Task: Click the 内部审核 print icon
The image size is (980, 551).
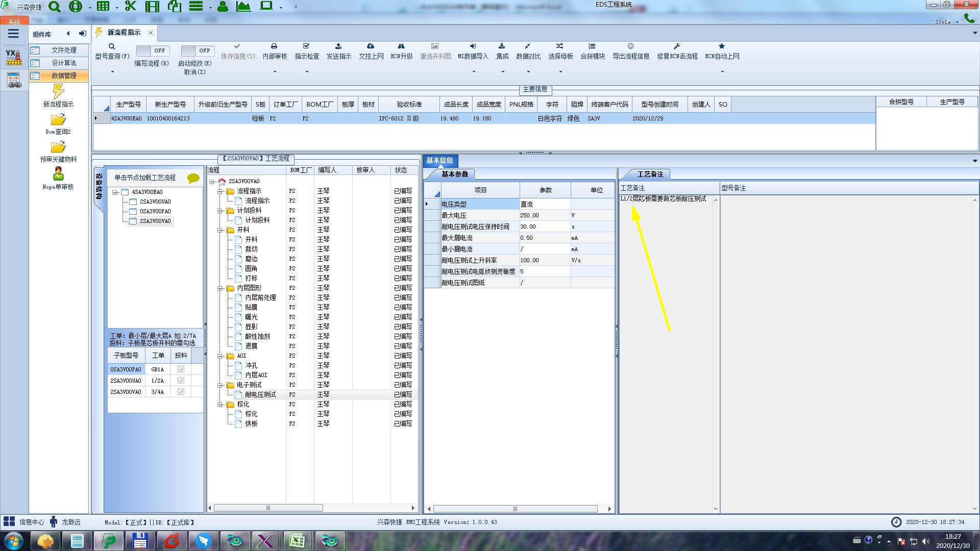Action: (x=274, y=46)
